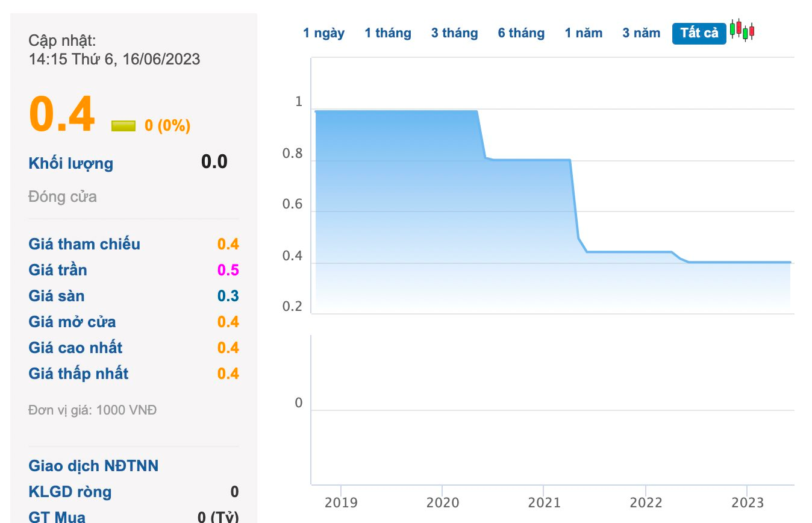Click the 2019 label on time axis
812x523 pixels.
pyautogui.click(x=341, y=503)
